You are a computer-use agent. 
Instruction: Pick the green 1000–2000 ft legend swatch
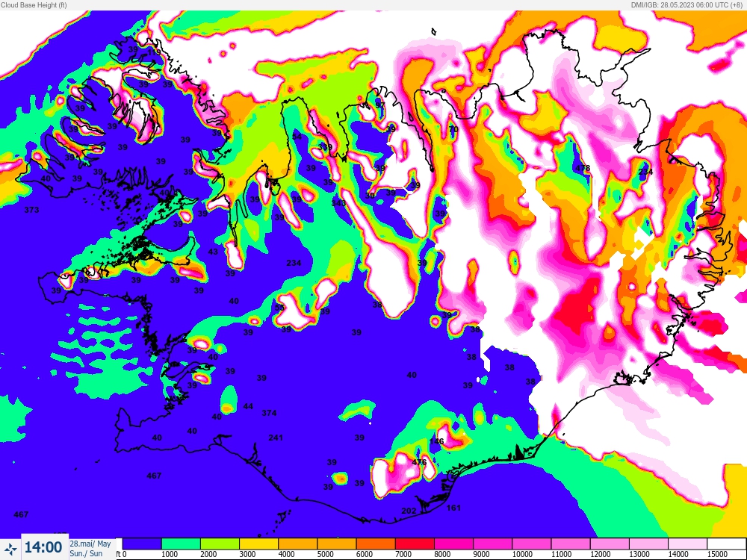(181, 544)
